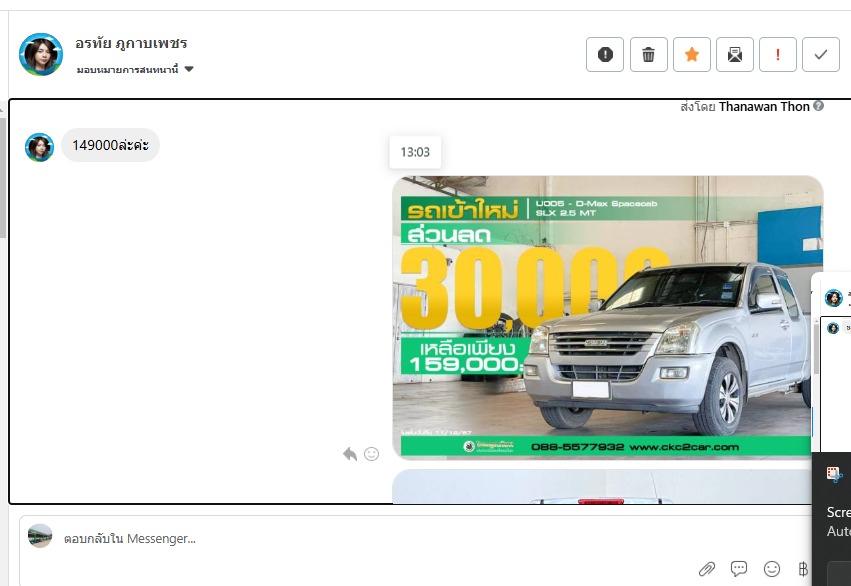Flag conversation with red exclamation priority

coord(778,54)
